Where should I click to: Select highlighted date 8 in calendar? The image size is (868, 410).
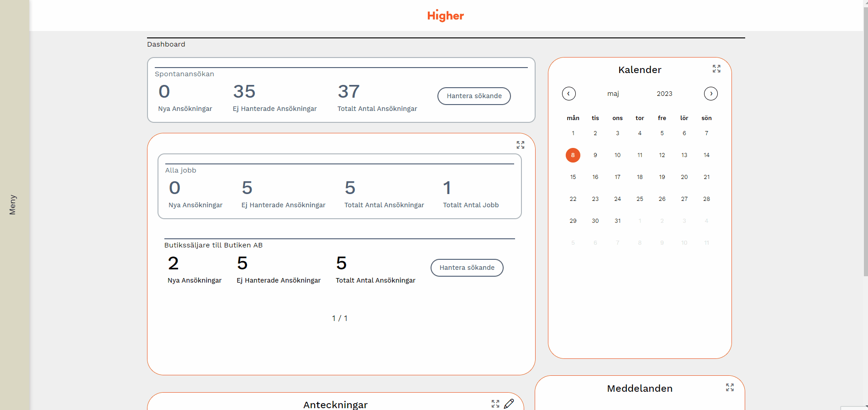pyautogui.click(x=573, y=155)
